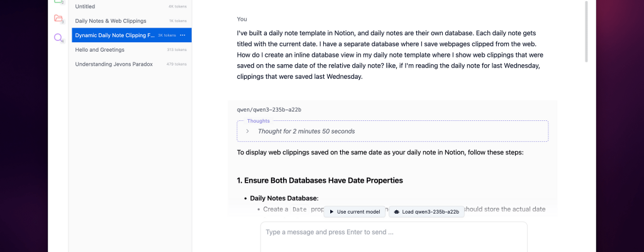644x252 pixels.
Task: Select Dynamic Daily Note Clipping chat
Action: click(x=114, y=35)
